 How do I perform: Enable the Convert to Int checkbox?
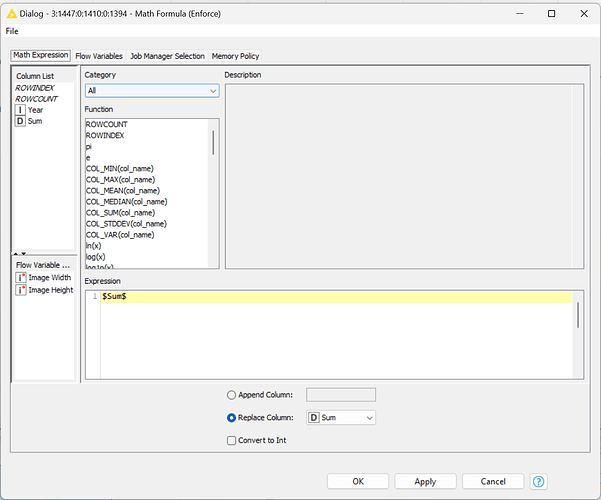[232, 440]
